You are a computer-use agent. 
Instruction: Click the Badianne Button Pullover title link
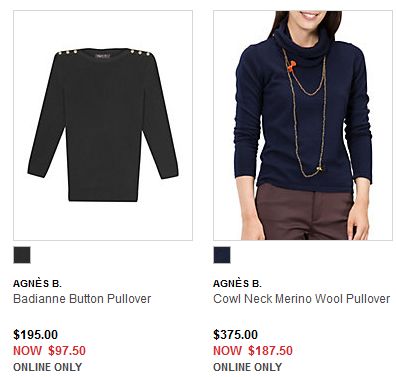pyautogui.click(x=82, y=299)
